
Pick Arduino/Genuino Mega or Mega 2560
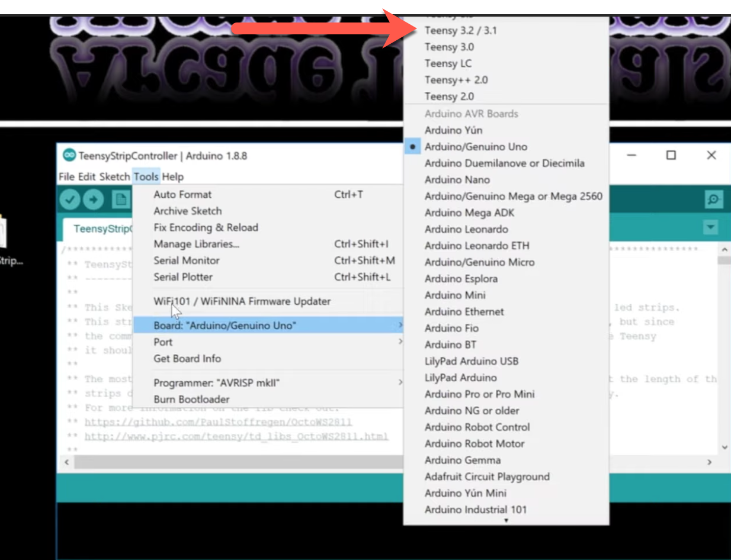tap(506, 197)
